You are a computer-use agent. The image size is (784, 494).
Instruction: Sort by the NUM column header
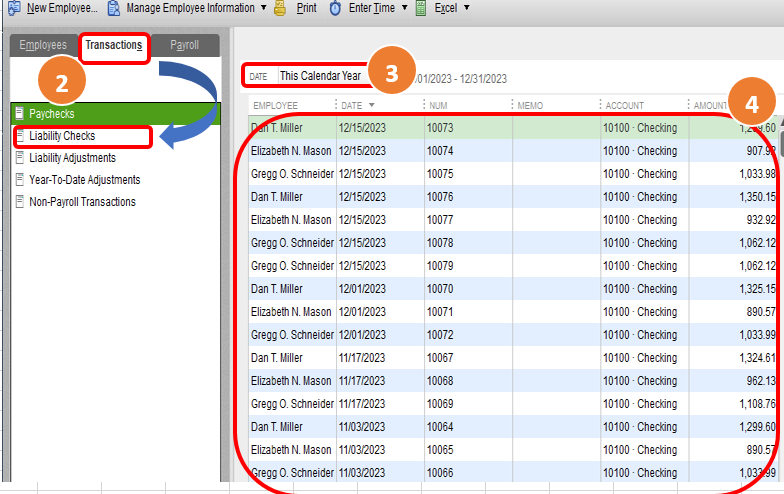[x=438, y=106]
